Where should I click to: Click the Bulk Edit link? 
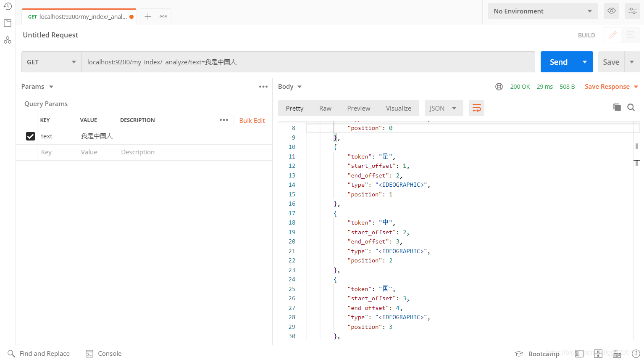click(x=252, y=120)
